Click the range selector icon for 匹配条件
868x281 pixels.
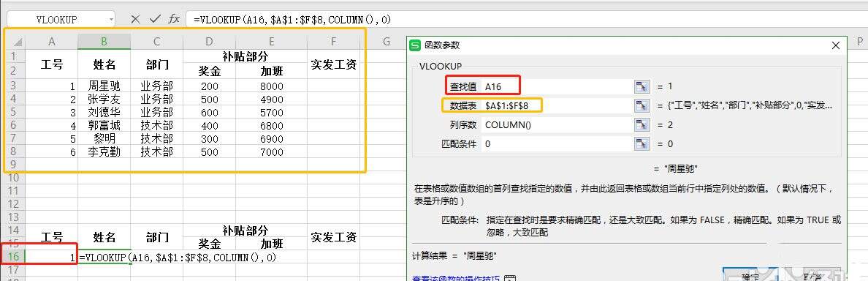point(641,143)
